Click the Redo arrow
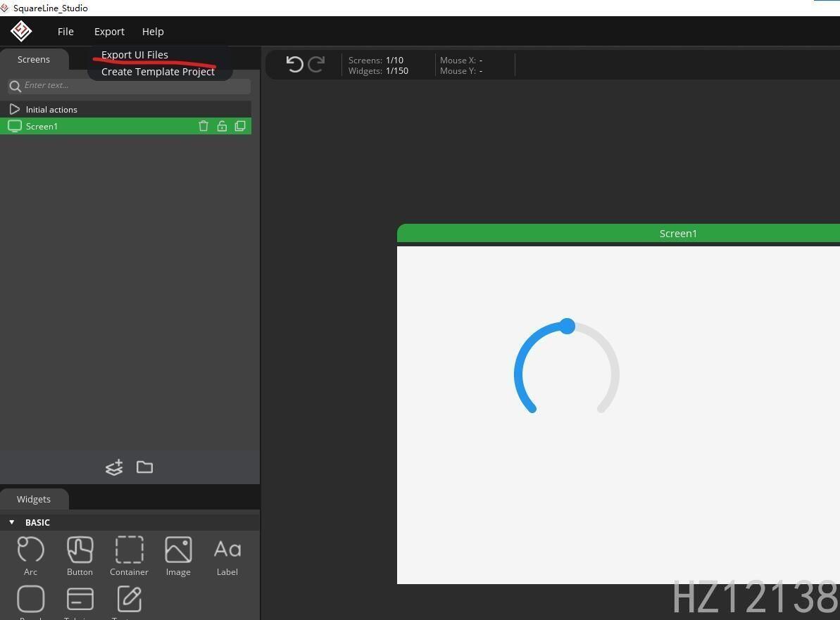 (316, 64)
